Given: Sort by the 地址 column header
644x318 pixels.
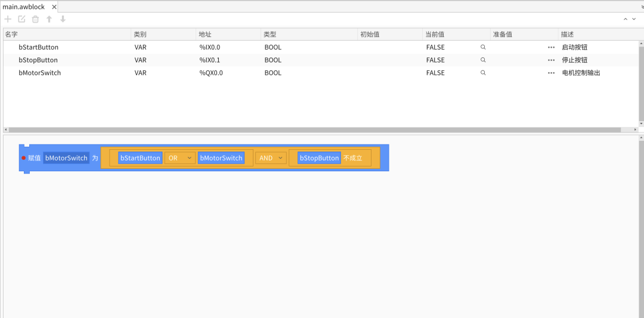Looking at the screenshot, I should pos(228,35).
